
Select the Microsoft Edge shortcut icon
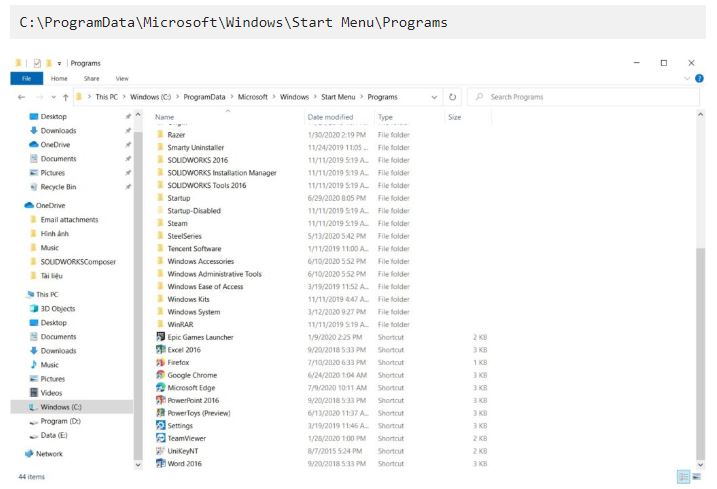point(161,387)
